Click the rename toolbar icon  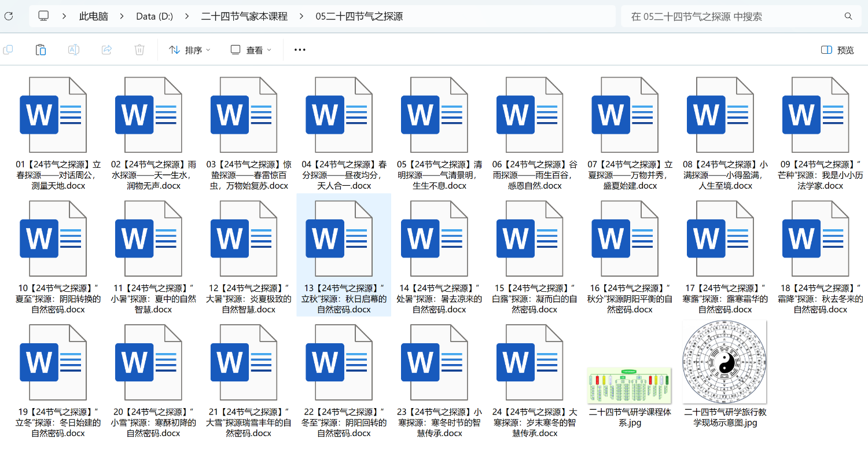[73, 50]
